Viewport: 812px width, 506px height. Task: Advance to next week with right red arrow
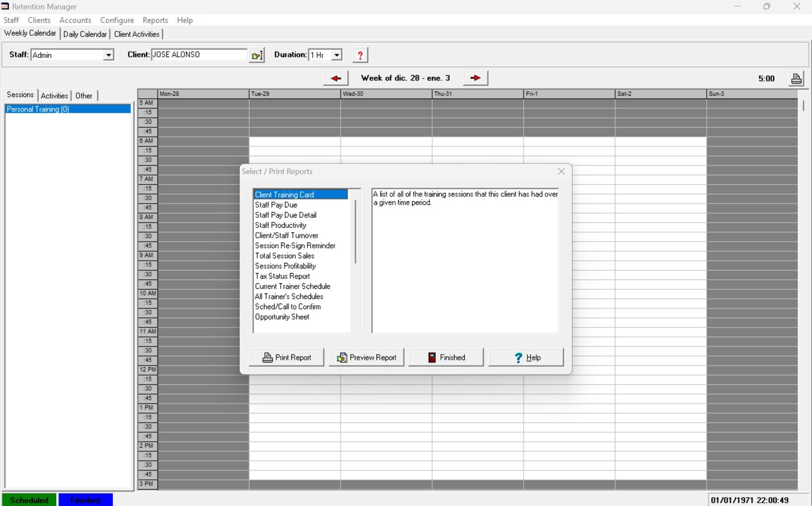tap(475, 78)
